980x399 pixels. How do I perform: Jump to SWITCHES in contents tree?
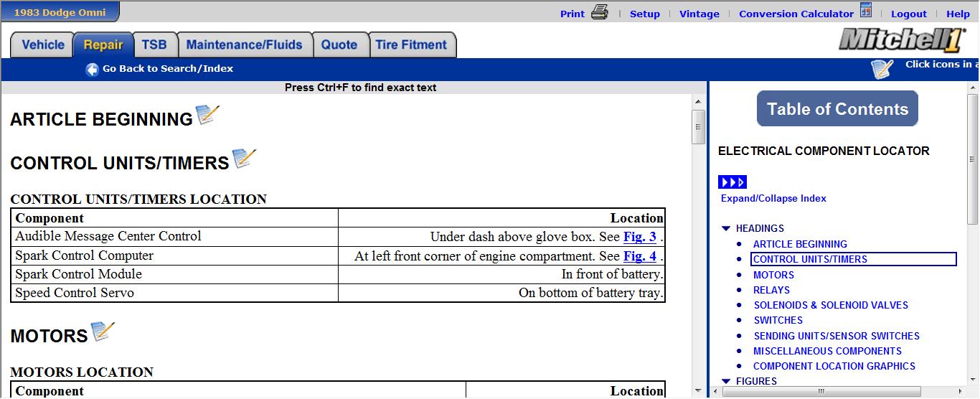click(778, 321)
